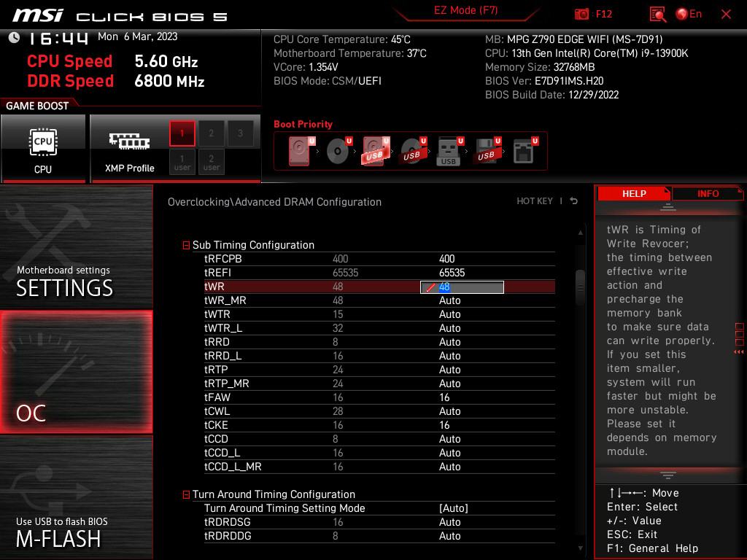Close the BIOS with the X button
747x560 pixels.
(x=726, y=15)
